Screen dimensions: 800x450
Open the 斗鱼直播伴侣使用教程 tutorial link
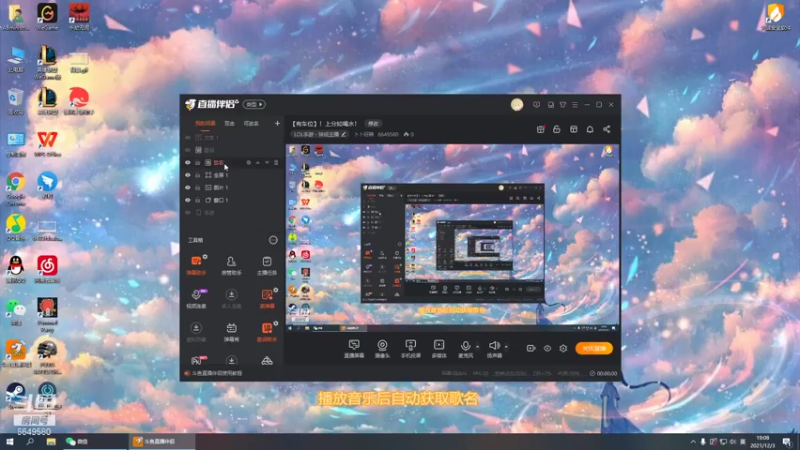(x=214, y=373)
